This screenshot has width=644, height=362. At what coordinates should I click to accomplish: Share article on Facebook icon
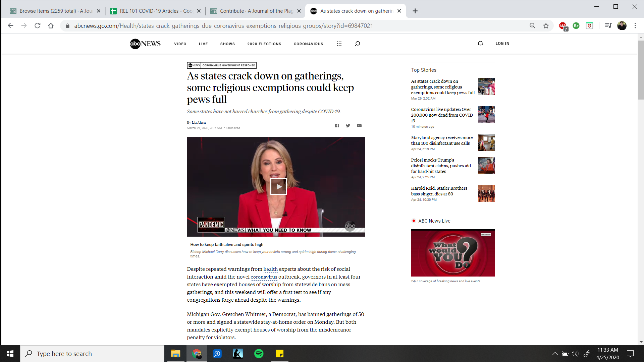click(337, 125)
